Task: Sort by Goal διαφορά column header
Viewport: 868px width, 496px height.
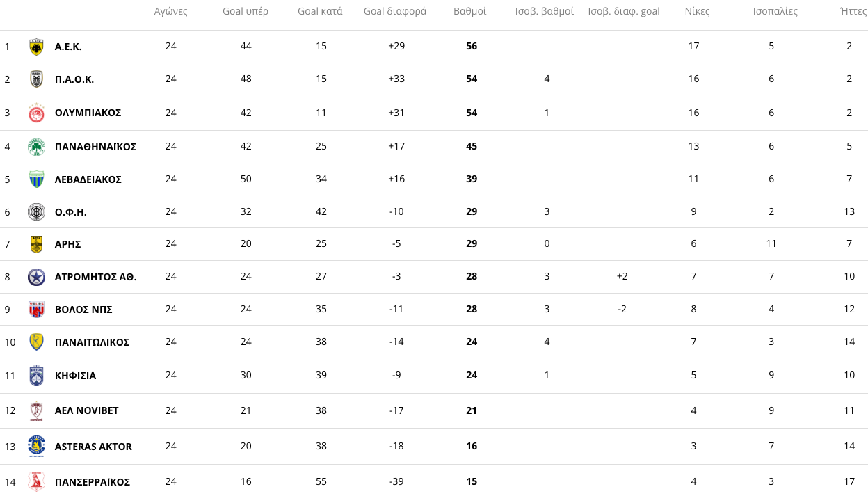Action: (395, 11)
